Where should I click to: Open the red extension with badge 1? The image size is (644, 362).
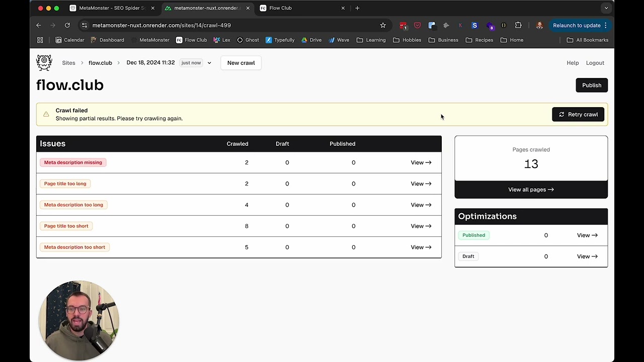(x=403, y=25)
